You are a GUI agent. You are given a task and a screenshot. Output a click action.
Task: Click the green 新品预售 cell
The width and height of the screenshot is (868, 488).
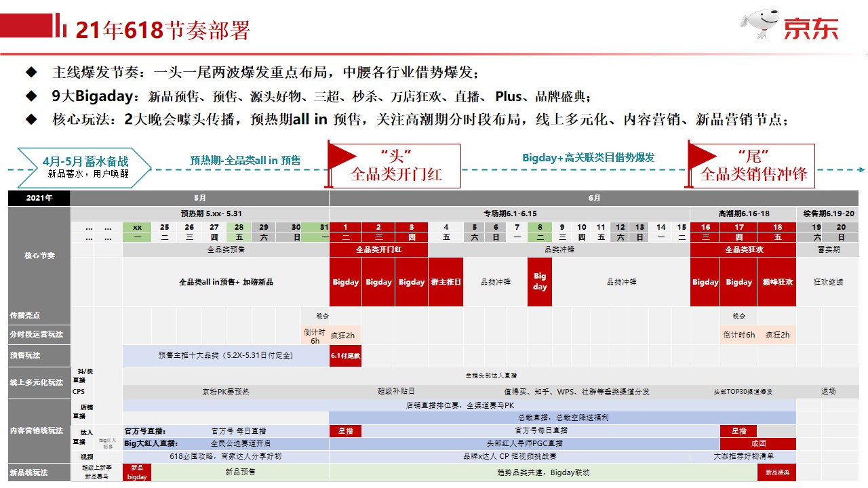[x=240, y=472]
